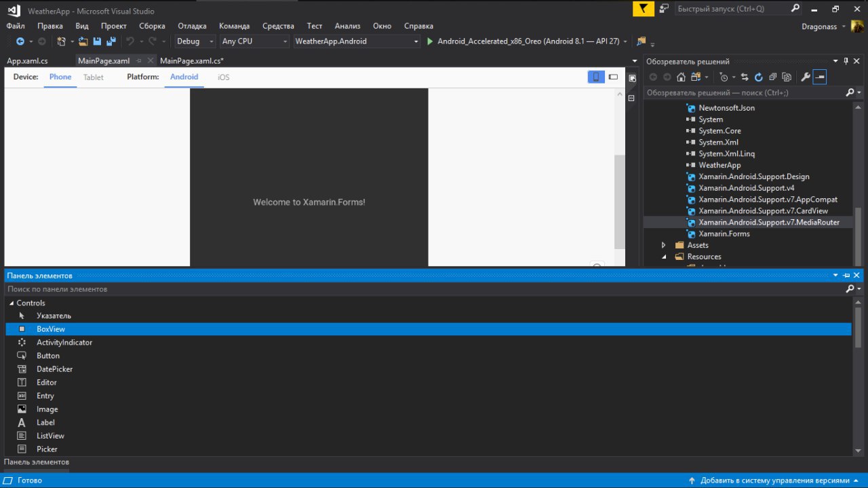The height and width of the screenshot is (488, 868).
Task: Click the Solution Explorer home icon
Action: (681, 77)
